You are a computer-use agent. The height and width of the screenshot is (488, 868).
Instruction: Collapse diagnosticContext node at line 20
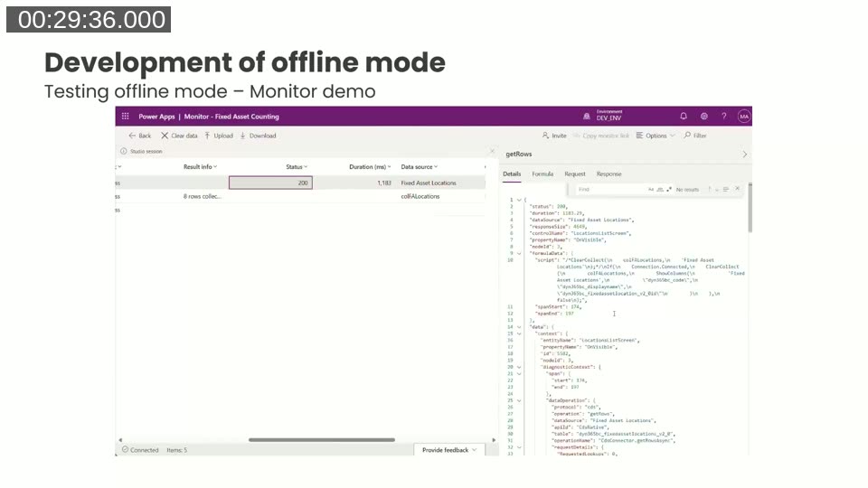(x=519, y=367)
